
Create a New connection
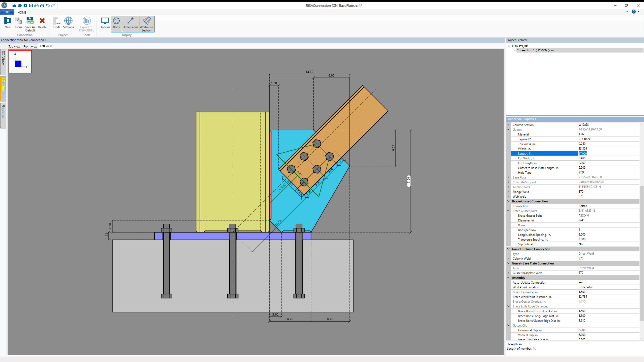pyautogui.click(x=7, y=23)
